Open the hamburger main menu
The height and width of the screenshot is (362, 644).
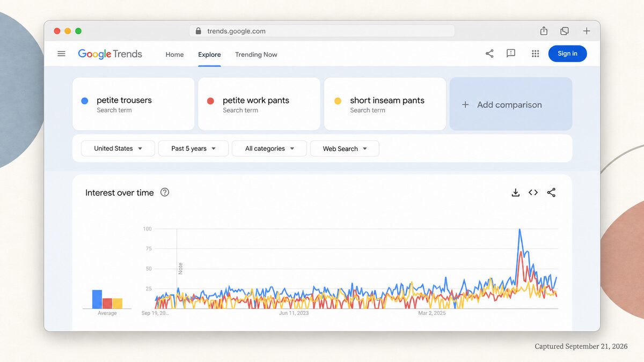[x=61, y=54]
